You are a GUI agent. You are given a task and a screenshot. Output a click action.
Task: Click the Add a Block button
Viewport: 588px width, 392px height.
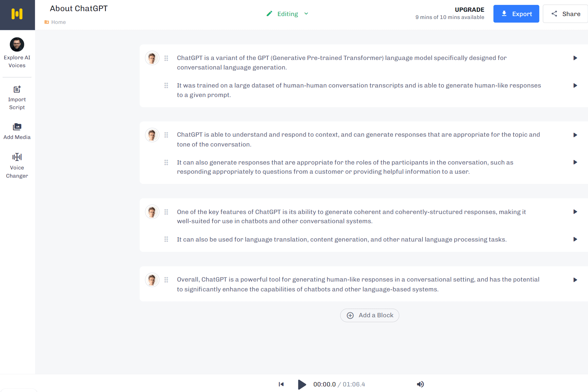370,315
